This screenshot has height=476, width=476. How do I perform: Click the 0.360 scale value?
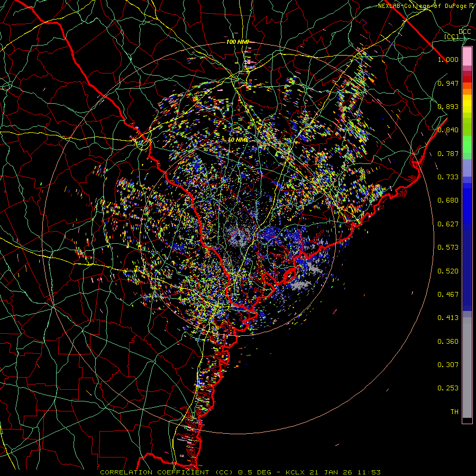pyautogui.click(x=448, y=342)
